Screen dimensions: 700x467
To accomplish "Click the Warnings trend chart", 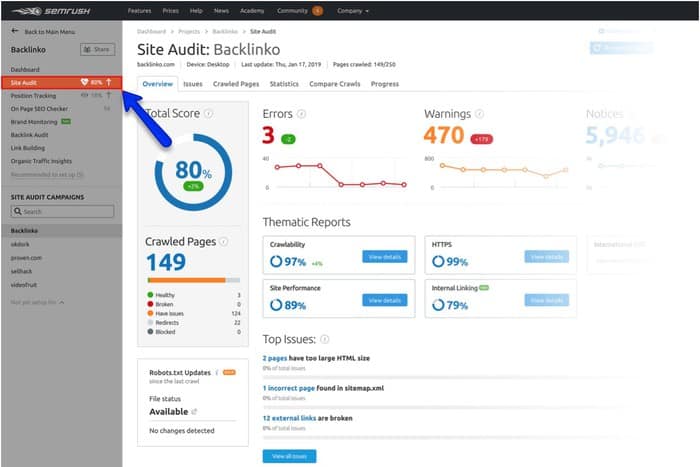I will tap(498, 174).
